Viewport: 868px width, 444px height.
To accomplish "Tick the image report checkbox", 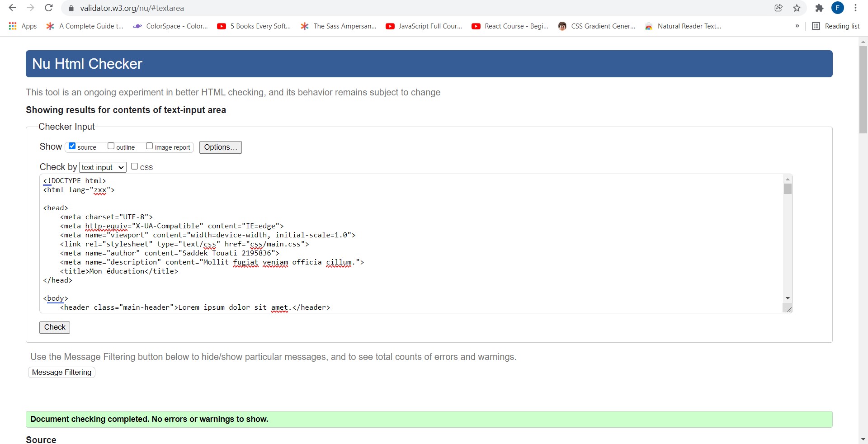I will pyautogui.click(x=149, y=146).
